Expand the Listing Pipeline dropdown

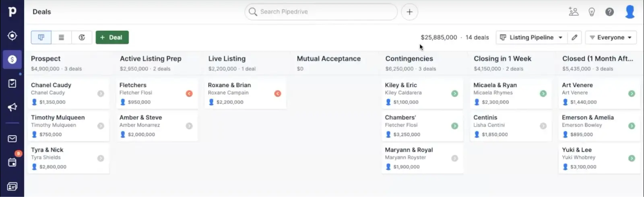click(x=531, y=37)
